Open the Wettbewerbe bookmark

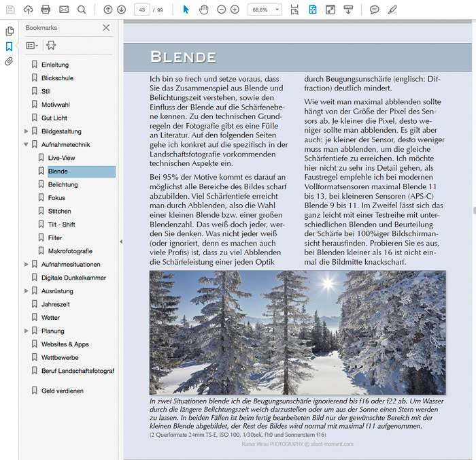point(60,358)
